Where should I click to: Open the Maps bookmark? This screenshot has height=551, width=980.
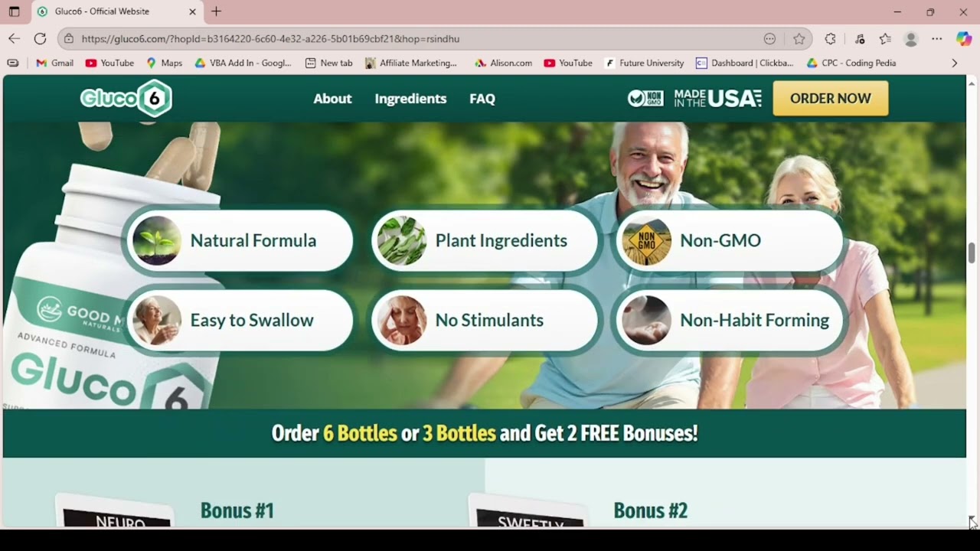click(x=164, y=63)
